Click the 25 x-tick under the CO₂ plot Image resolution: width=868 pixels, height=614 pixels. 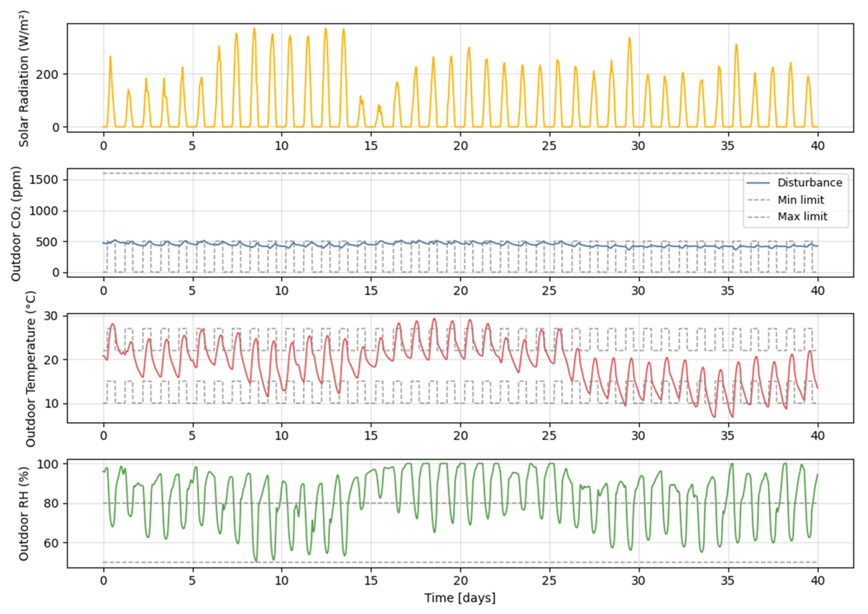coord(549,291)
